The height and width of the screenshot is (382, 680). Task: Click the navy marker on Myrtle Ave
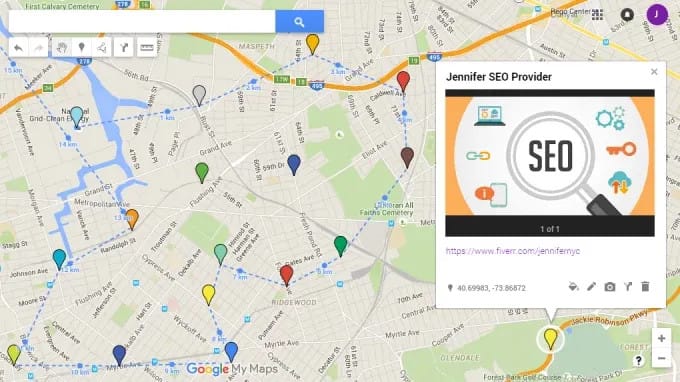119,355
